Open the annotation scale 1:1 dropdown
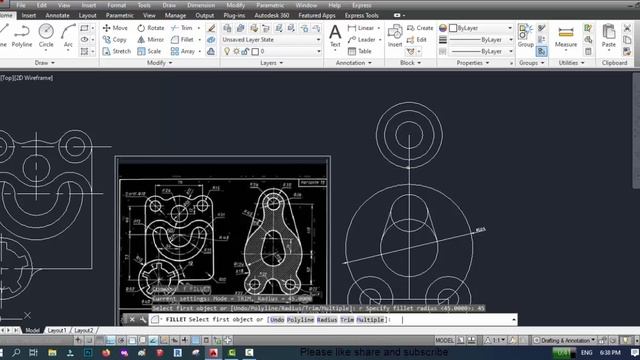This screenshot has width=640, height=360. coord(498,340)
